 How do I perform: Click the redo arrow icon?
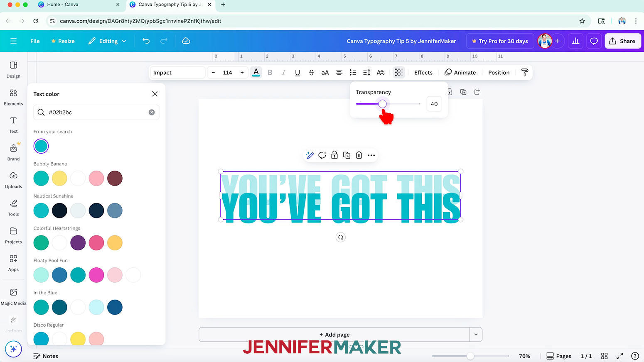[164, 41]
